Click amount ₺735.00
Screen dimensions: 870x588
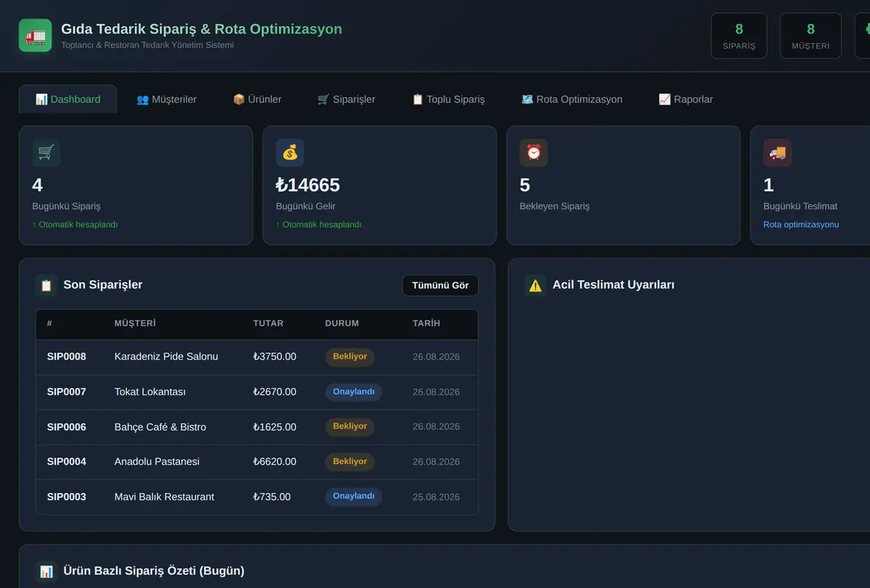pyautogui.click(x=272, y=497)
